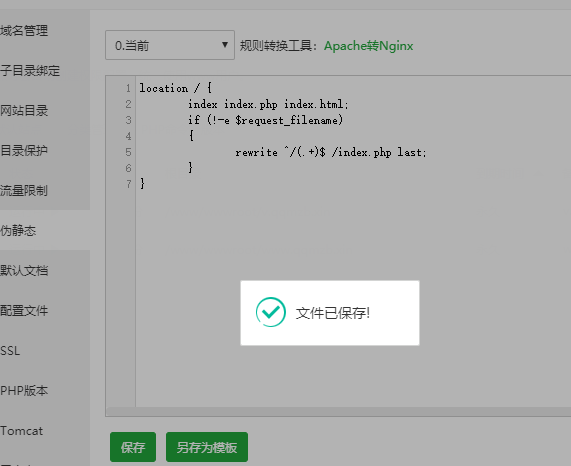Viewport: 571px width, 466px height.
Task: Click the closing brace on line 6
Action: coord(190,167)
